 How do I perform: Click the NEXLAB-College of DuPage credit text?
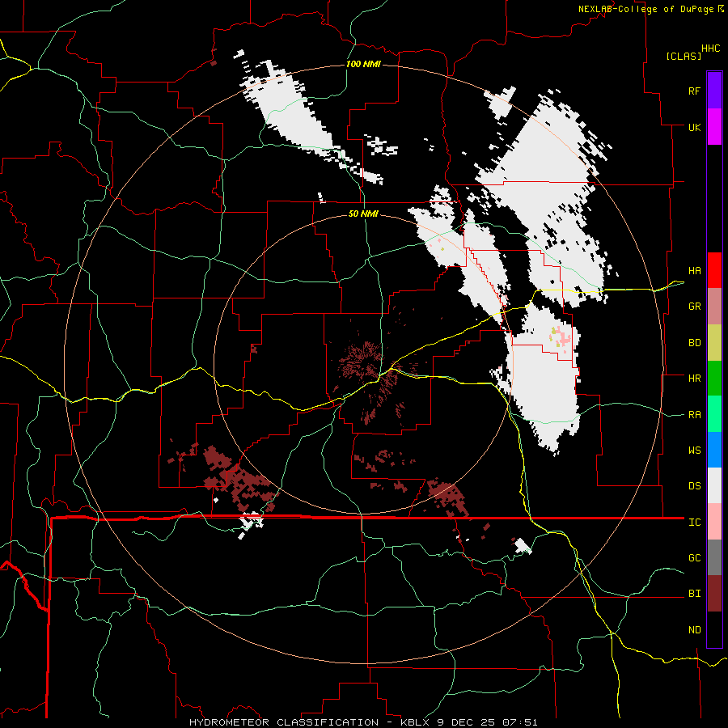coord(645,9)
